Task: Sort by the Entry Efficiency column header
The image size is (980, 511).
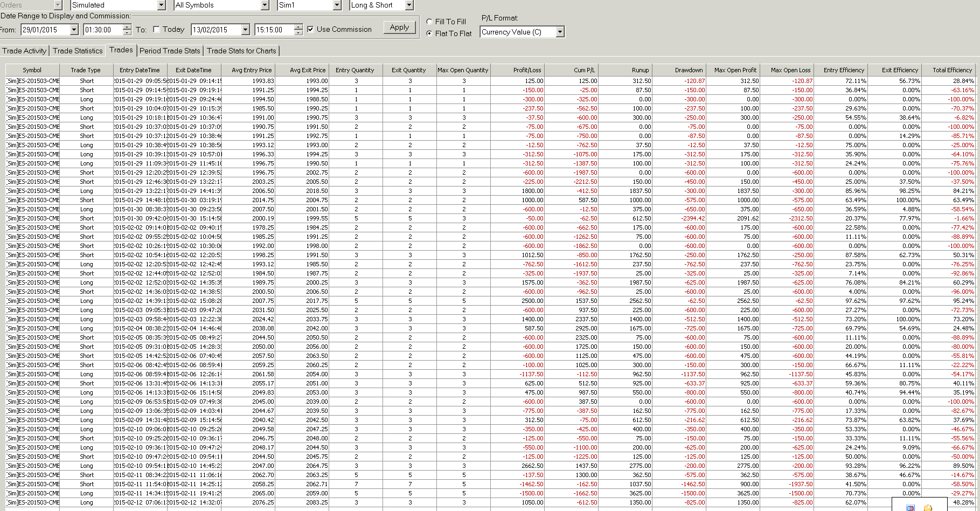Action: [x=840, y=70]
